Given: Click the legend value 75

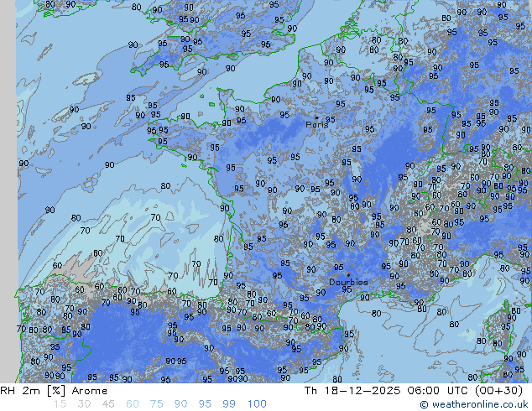Looking at the screenshot, I should click(x=156, y=404).
